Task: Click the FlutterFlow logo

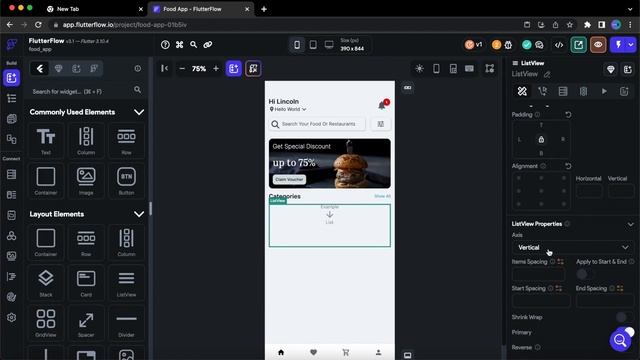Action: click(12, 44)
